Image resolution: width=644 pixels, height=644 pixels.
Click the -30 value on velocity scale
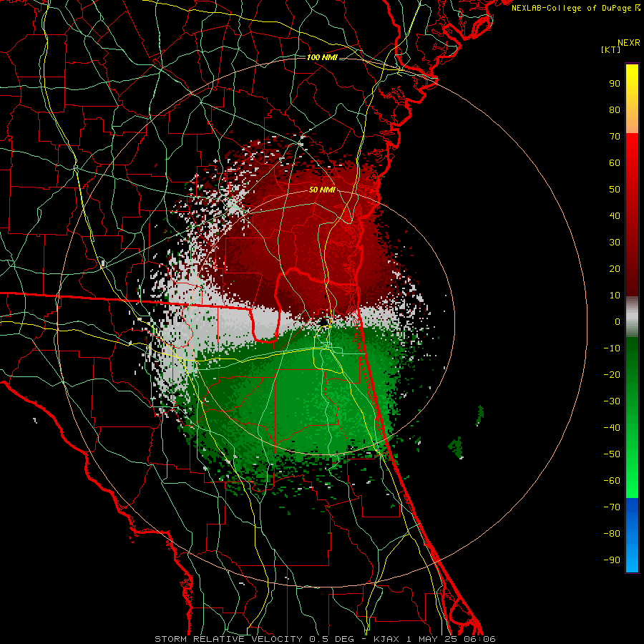click(x=612, y=401)
